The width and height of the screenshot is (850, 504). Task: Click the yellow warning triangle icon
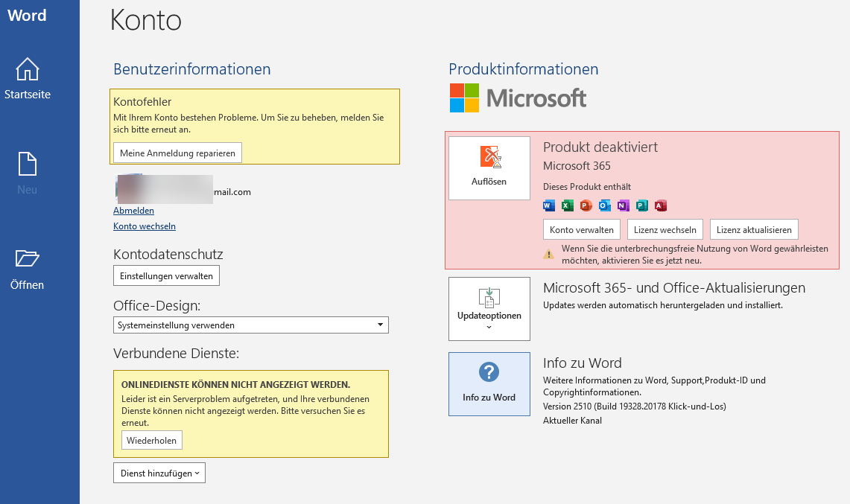tap(548, 254)
